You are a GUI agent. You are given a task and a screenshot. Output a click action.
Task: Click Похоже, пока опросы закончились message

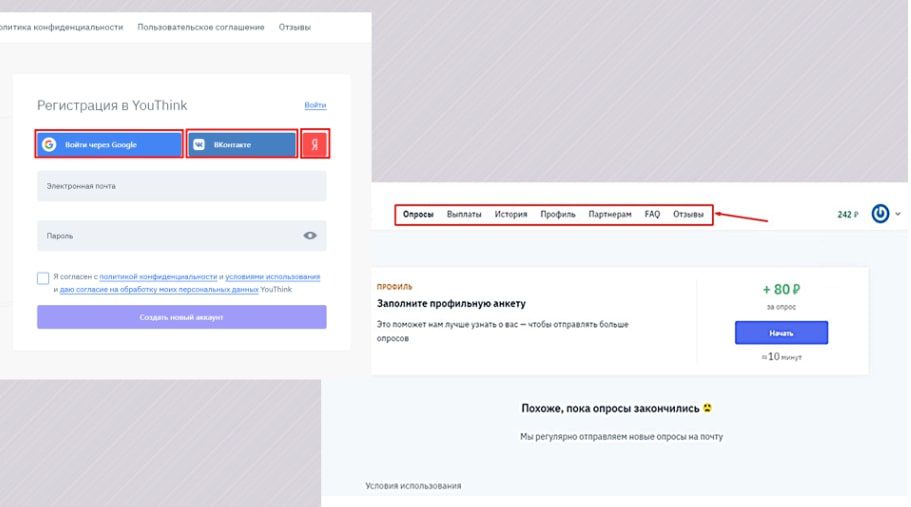click(616, 408)
